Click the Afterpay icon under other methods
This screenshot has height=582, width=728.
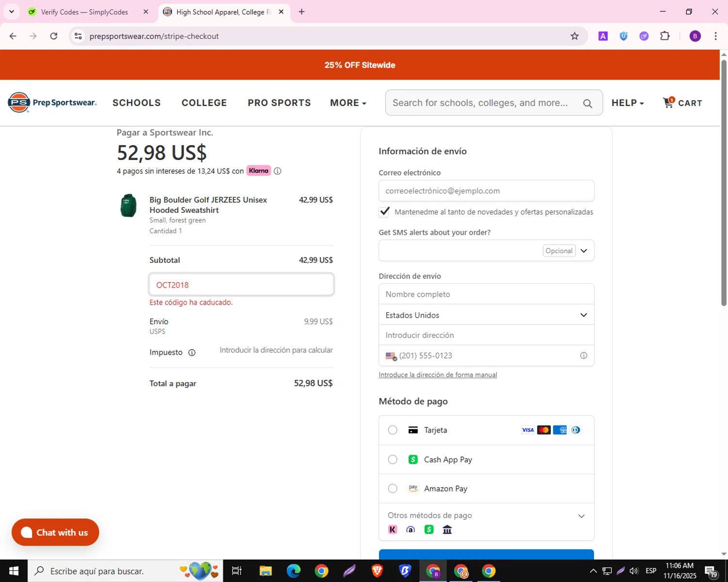(411, 530)
